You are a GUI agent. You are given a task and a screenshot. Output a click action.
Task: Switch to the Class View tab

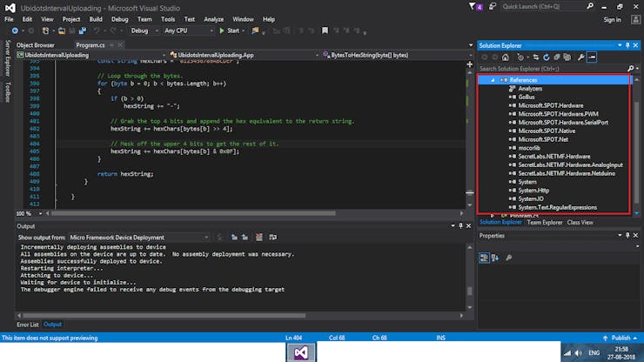pos(580,222)
